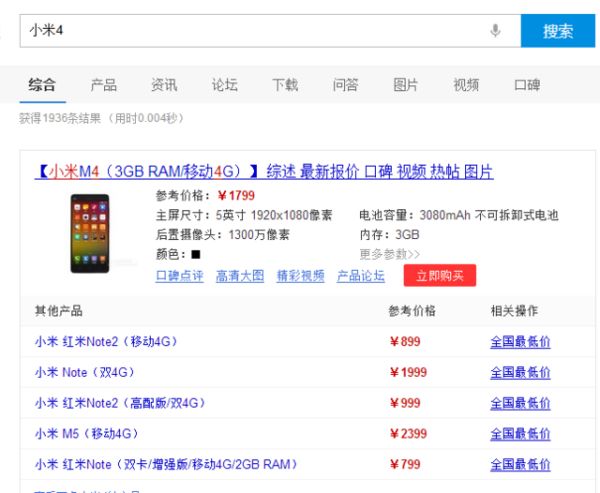Open the 产品 tab
This screenshot has width=600, height=493.
coord(103,85)
